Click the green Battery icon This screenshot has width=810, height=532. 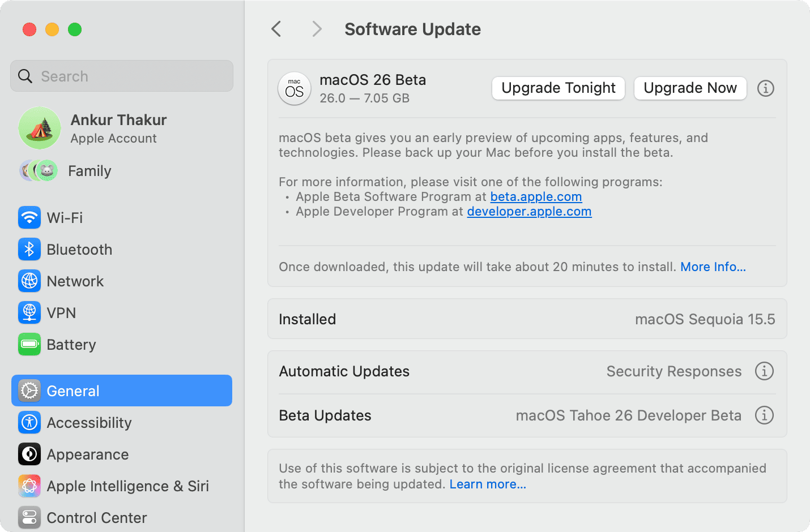point(29,344)
